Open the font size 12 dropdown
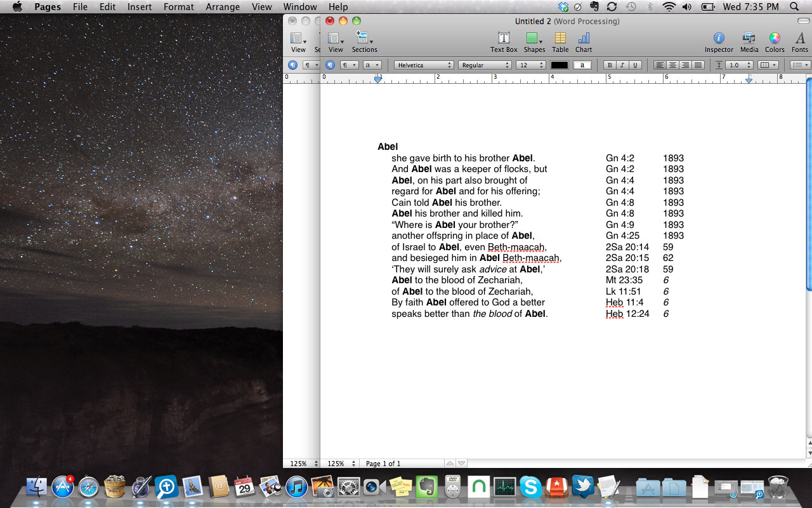Image resolution: width=812 pixels, height=508 pixels. pos(531,65)
